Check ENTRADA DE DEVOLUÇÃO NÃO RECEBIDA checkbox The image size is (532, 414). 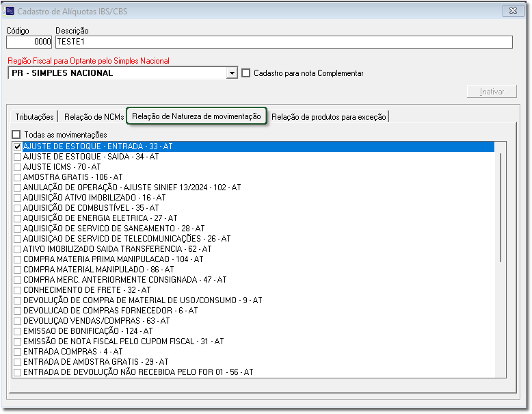point(17,372)
